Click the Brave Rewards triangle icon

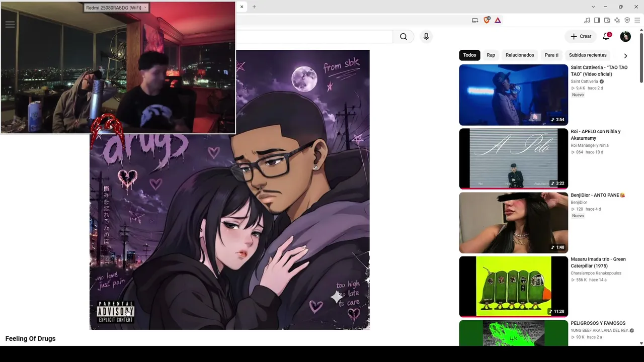pyautogui.click(x=498, y=20)
